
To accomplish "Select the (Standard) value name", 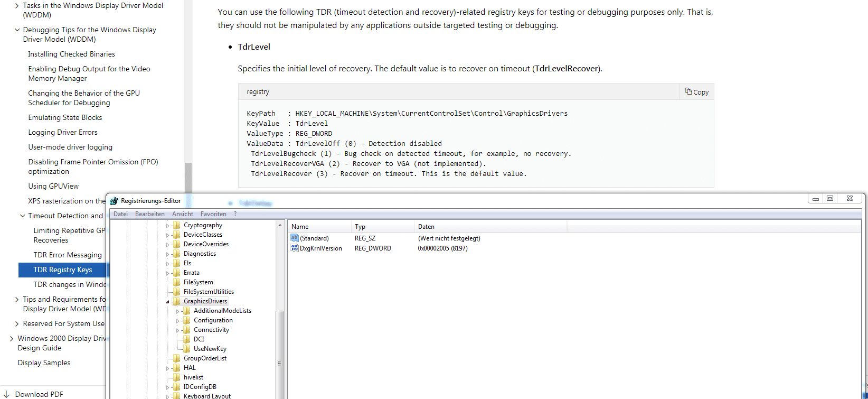I will (314, 238).
